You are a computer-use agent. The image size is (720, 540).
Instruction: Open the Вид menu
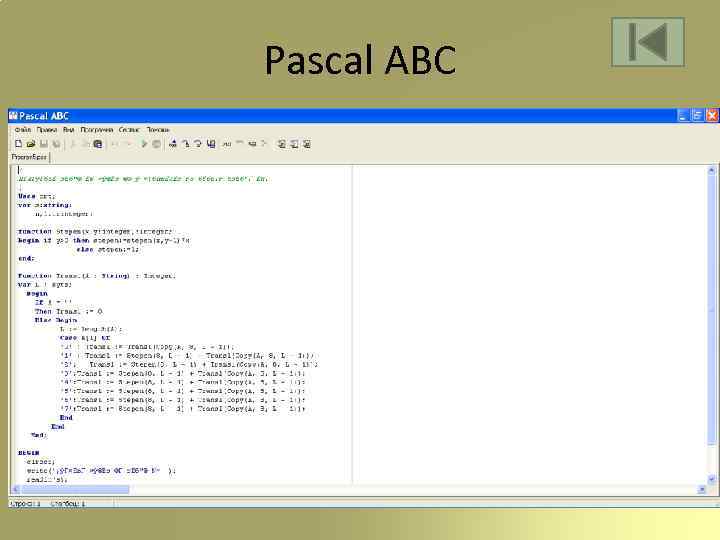tap(68, 129)
